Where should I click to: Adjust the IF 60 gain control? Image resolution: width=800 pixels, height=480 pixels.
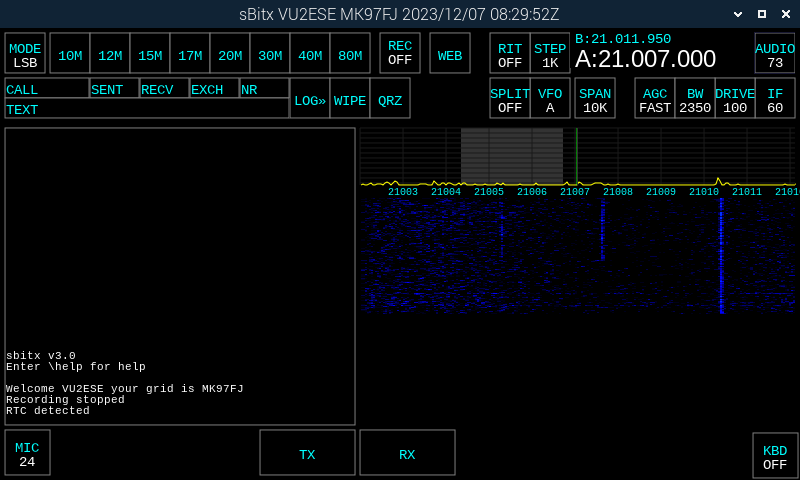[x=775, y=98]
